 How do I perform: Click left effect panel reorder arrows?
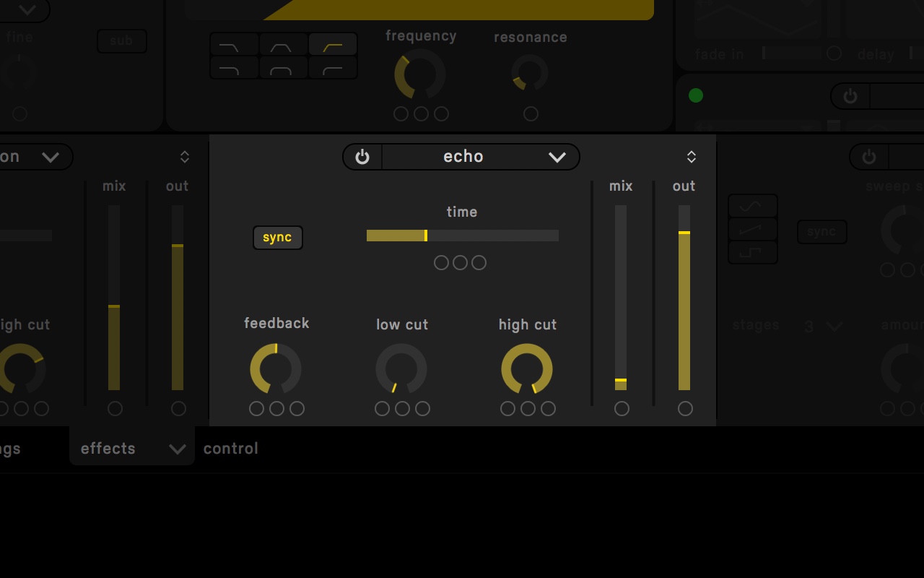pyautogui.click(x=185, y=157)
